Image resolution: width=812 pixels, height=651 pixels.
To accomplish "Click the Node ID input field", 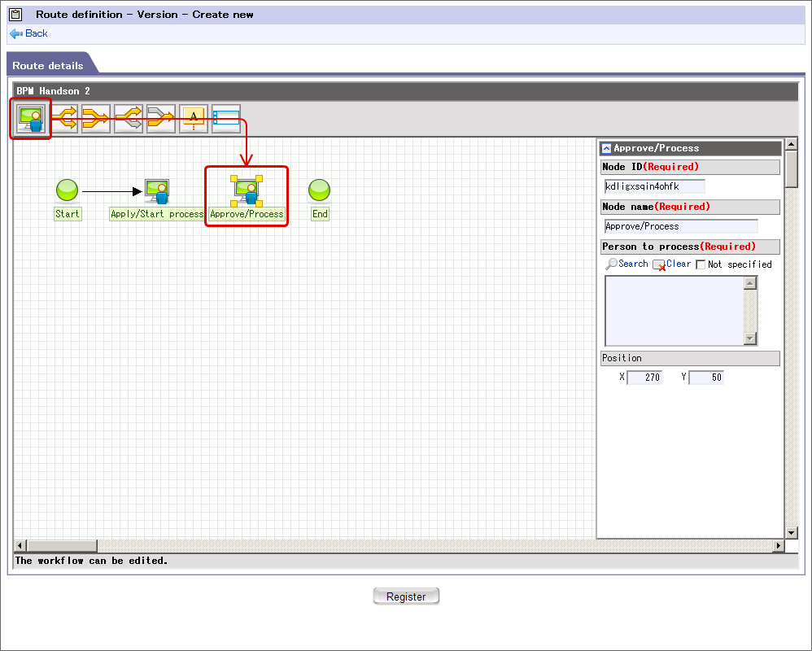I will [655, 186].
